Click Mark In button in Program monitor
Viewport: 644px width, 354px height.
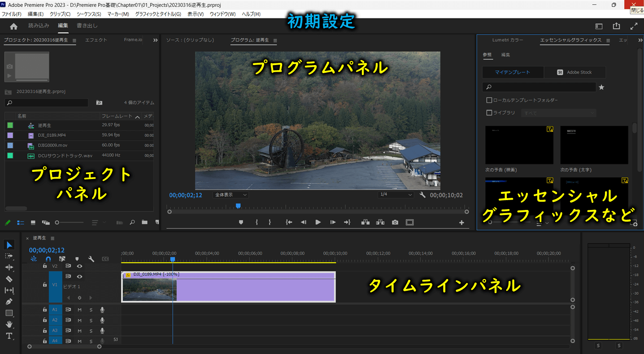pyautogui.click(x=257, y=222)
